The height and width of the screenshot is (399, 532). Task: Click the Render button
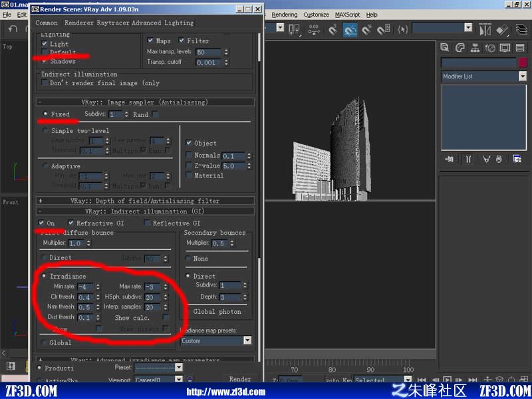240,378
